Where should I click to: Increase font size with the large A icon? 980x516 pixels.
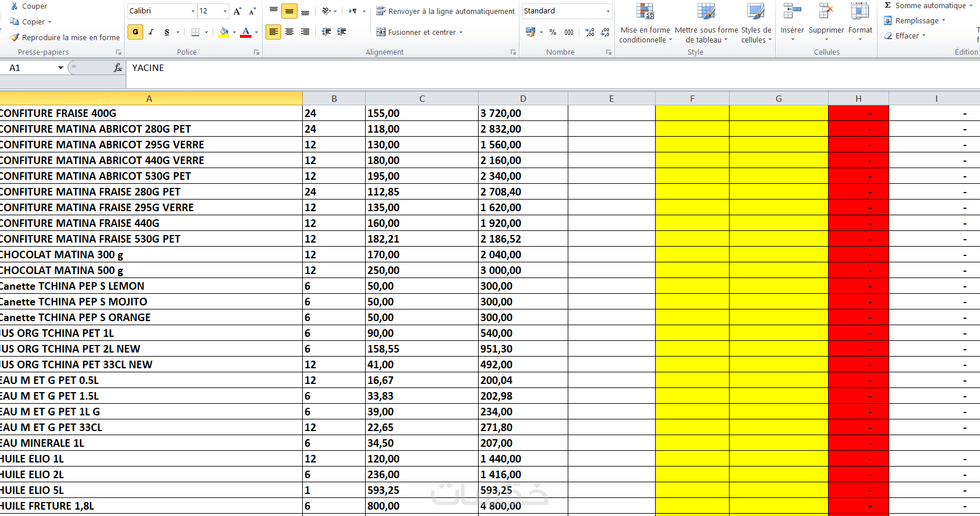[x=238, y=11]
